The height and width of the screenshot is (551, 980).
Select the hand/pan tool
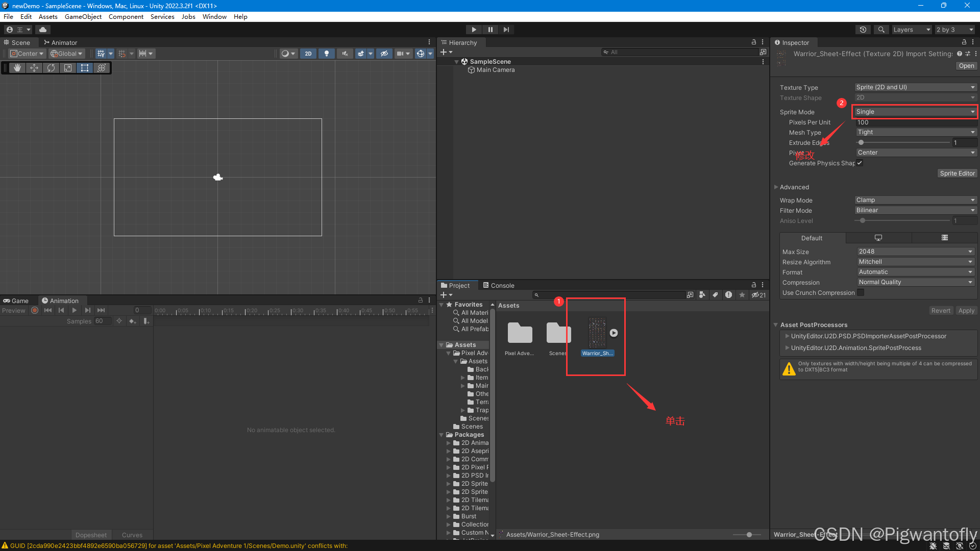point(17,67)
